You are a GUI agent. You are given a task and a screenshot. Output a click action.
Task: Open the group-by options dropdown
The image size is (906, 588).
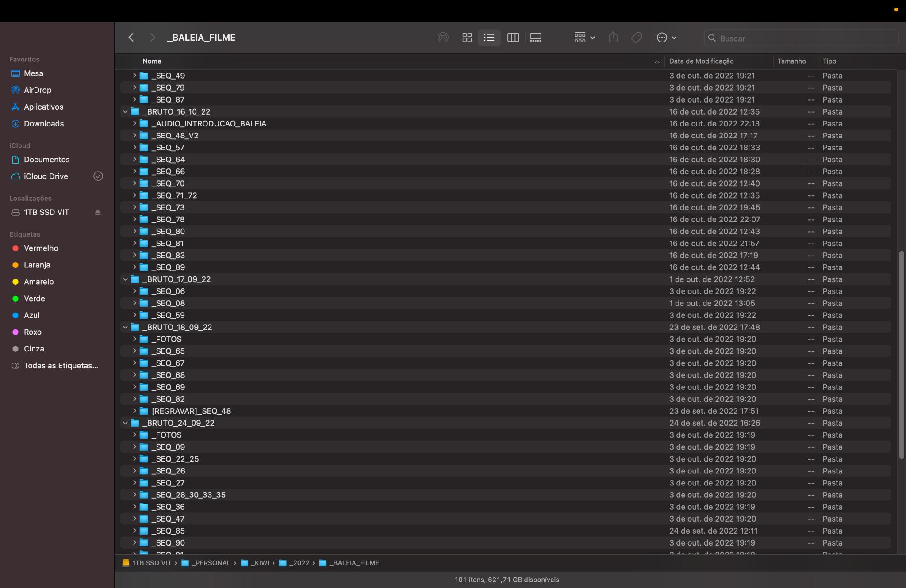pyautogui.click(x=584, y=38)
